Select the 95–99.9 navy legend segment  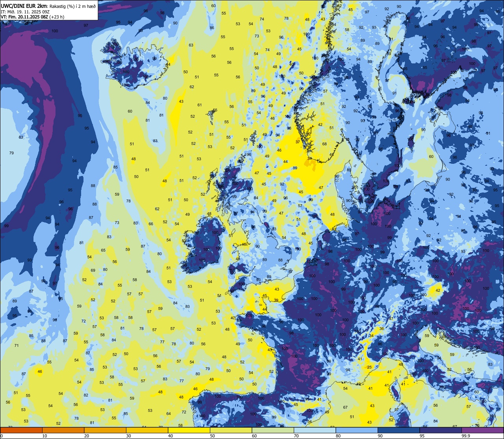441,430
